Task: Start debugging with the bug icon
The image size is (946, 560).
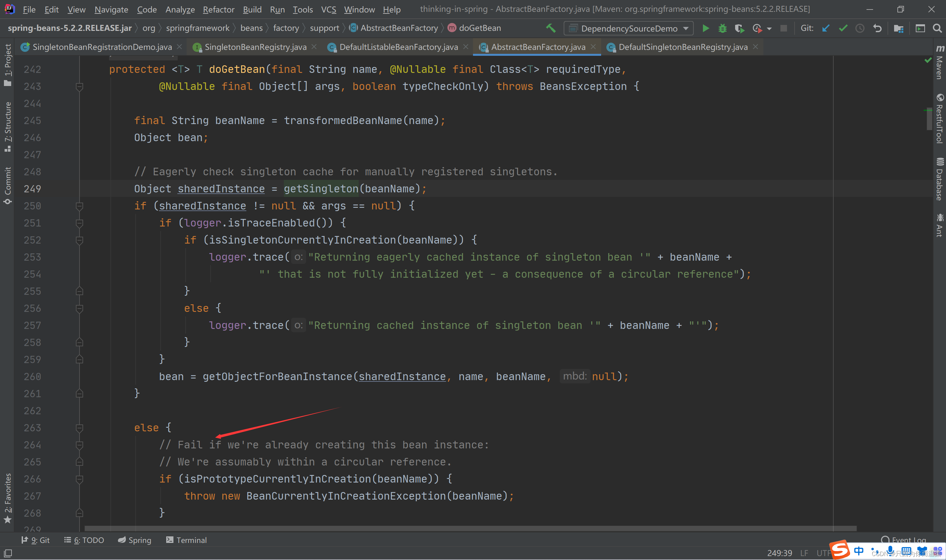Action: pyautogui.click(x=722, y=28)
